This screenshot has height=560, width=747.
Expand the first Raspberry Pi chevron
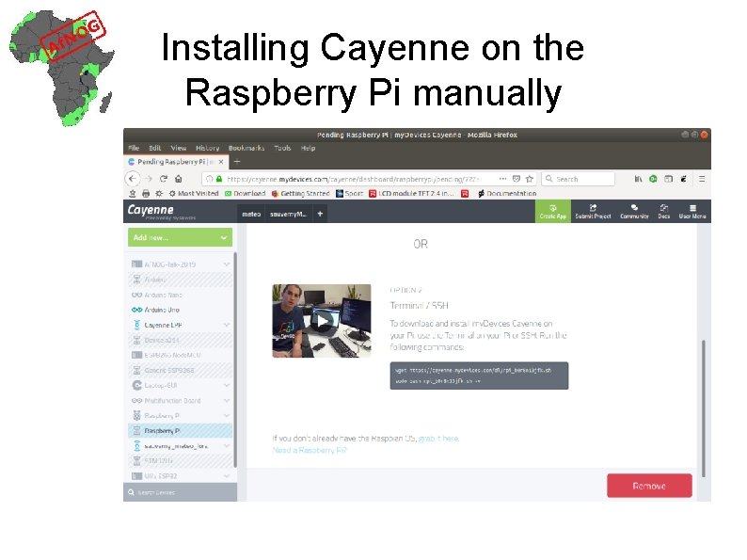pos(227,416)
